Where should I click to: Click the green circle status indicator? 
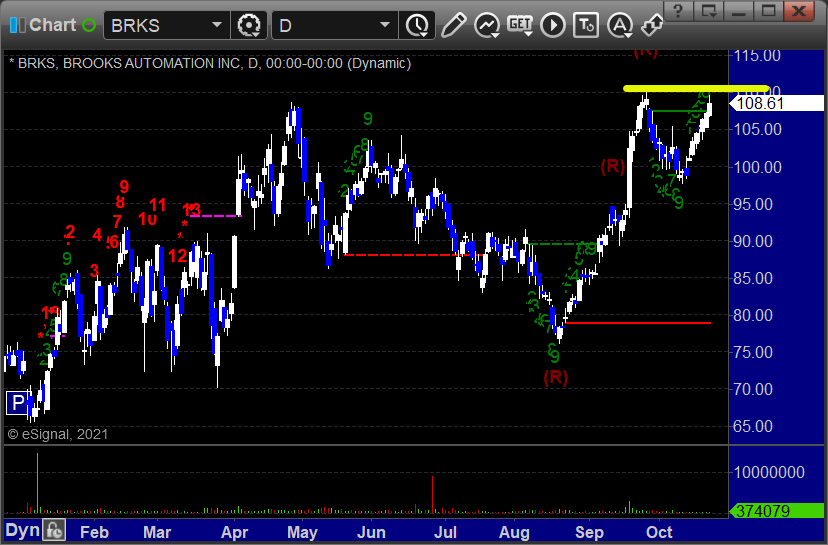89,25
